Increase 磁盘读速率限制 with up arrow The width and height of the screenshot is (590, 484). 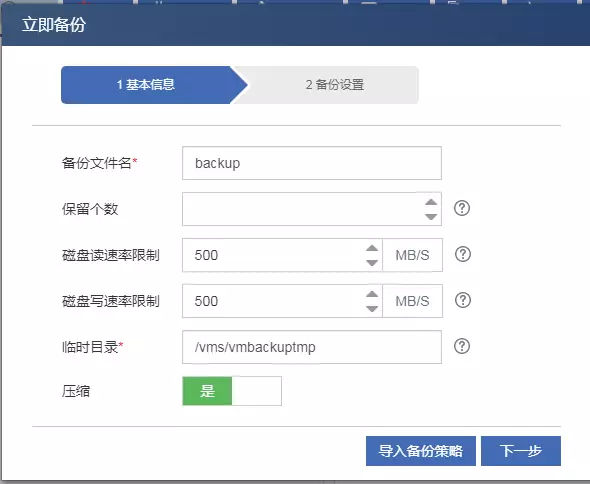[x=372, y=248]
